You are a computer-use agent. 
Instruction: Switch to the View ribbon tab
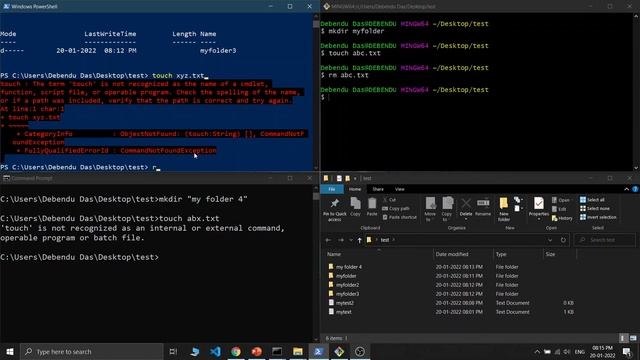click(400, 189)
